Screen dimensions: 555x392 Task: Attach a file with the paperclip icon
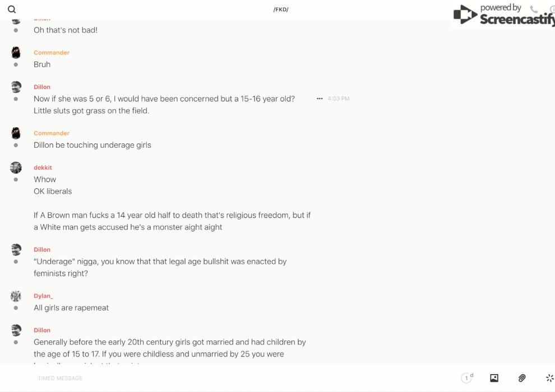[x=522, y=378]
